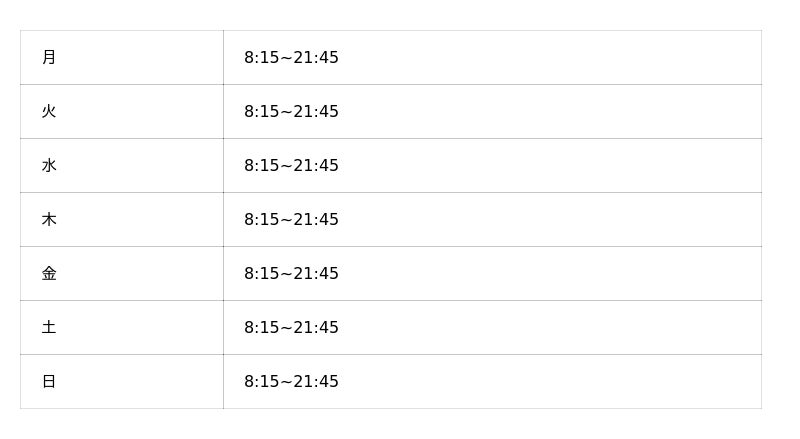
Task: Click the 8:15~21:45 hours in 月 row
Action: point(291,58)
